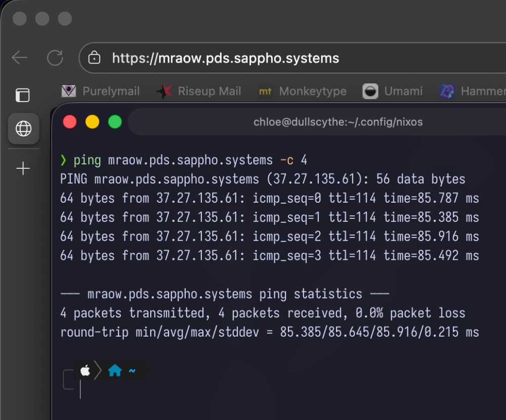
Task: Select the blue home icon in the prompt
Action: point(115,370)
